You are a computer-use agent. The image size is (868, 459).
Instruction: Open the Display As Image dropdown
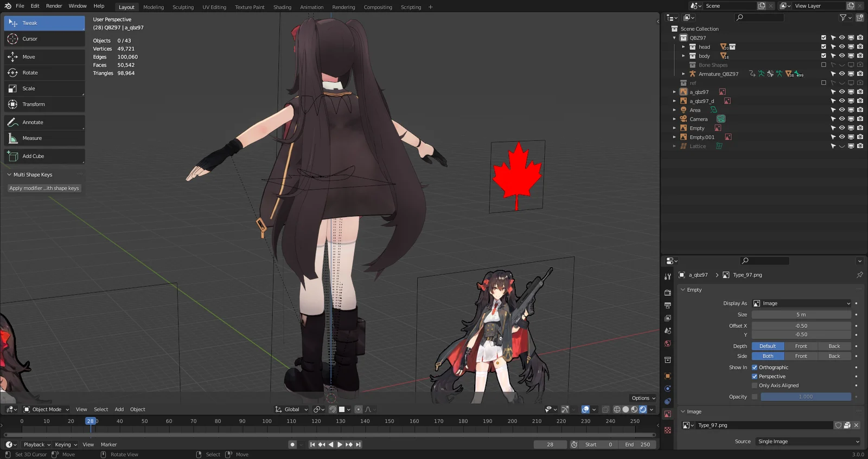[801, 303]
